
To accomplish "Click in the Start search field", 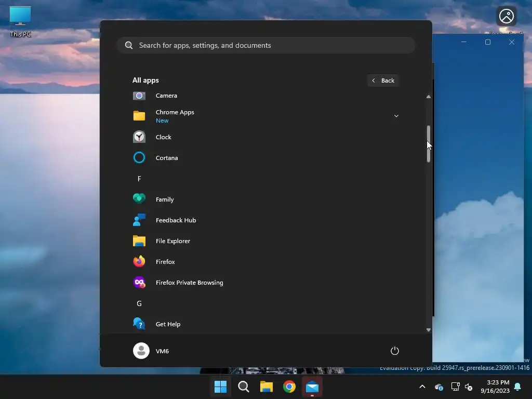I will (x=265, y=46).
